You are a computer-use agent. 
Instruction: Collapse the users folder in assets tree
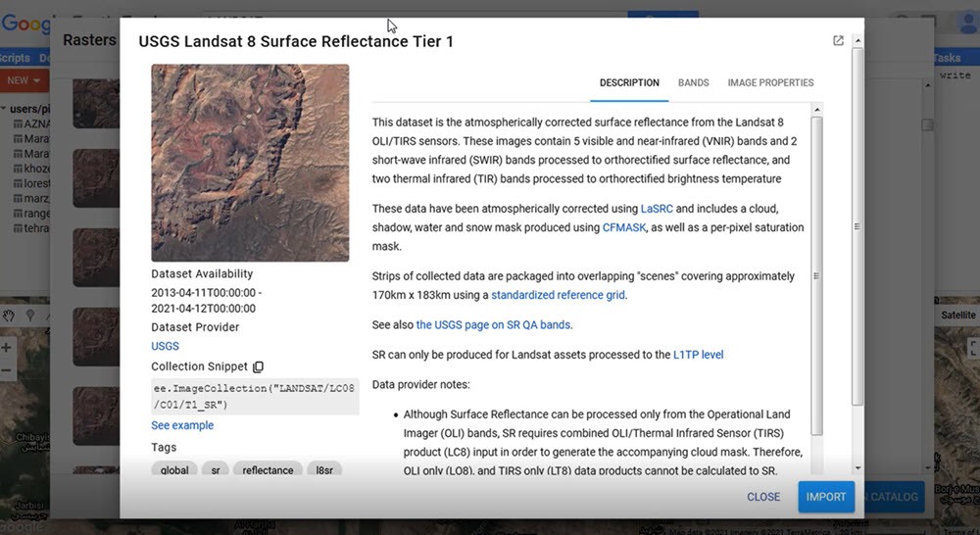tap(5, 109)
